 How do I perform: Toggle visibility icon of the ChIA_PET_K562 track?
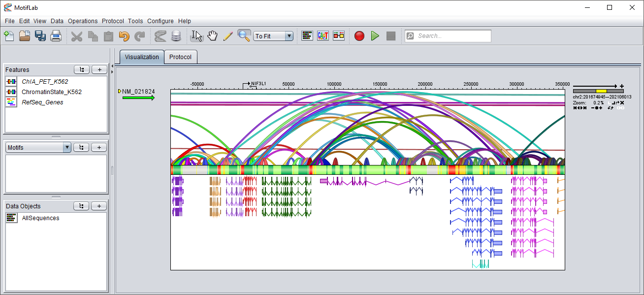click(11, 82)
